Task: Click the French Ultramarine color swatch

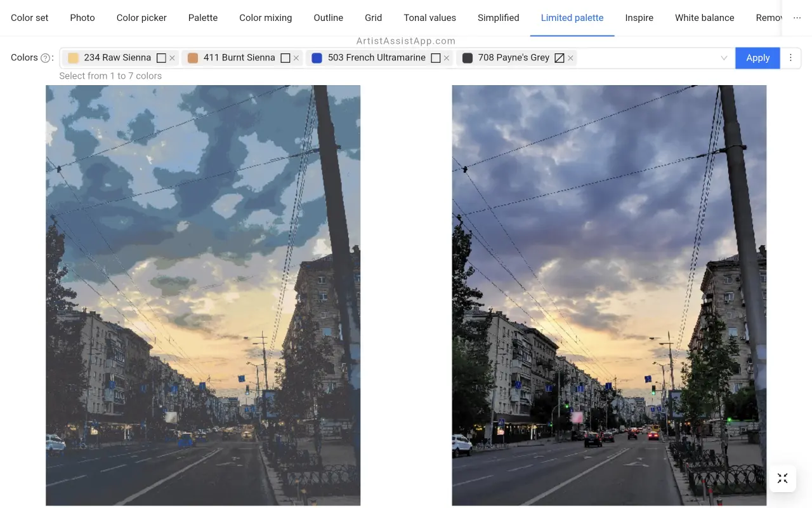Action: (317, 58)
